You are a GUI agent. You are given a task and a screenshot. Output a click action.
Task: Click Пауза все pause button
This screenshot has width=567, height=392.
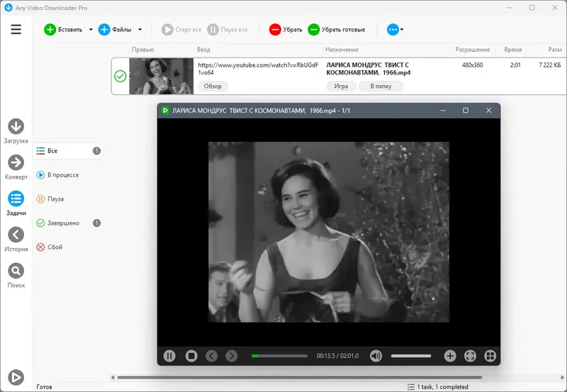[228, 30]
